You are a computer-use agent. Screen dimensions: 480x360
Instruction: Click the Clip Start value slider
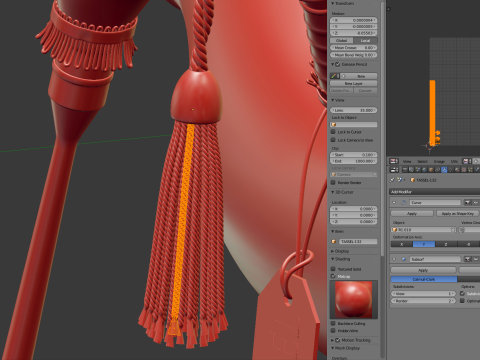[354, 155]
